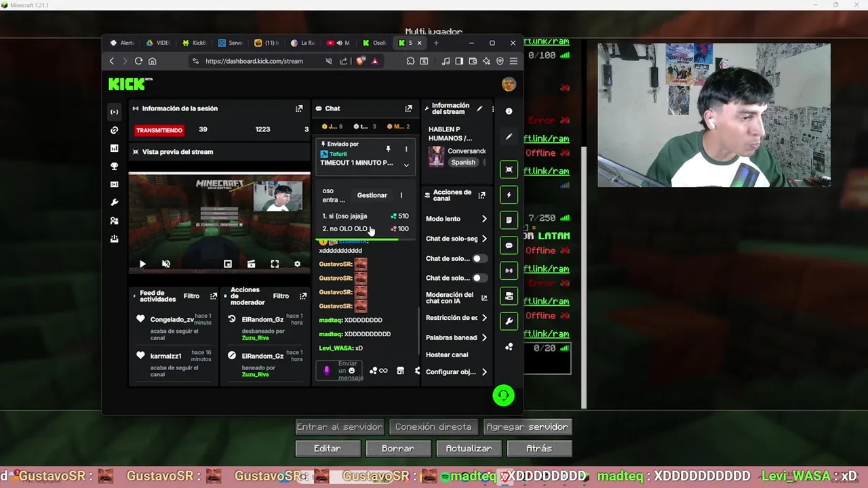Toggle the chat bubble widget button
868x488 pixels.
coord(509,245)
